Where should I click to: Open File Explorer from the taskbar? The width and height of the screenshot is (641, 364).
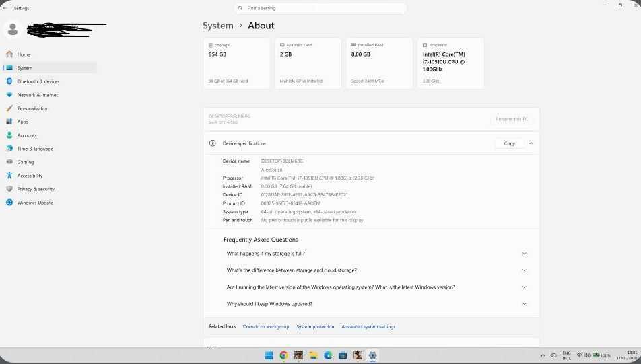(x=313, y=355)
